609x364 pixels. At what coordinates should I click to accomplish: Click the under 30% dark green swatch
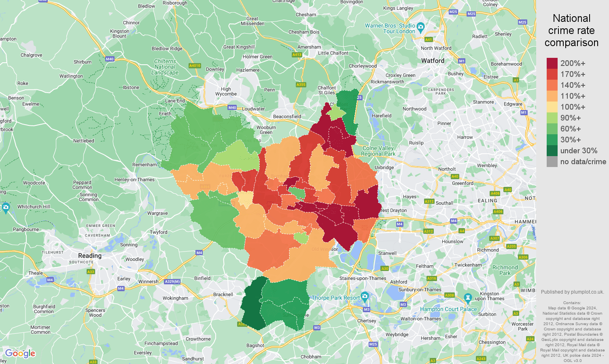tap(552, 150)
